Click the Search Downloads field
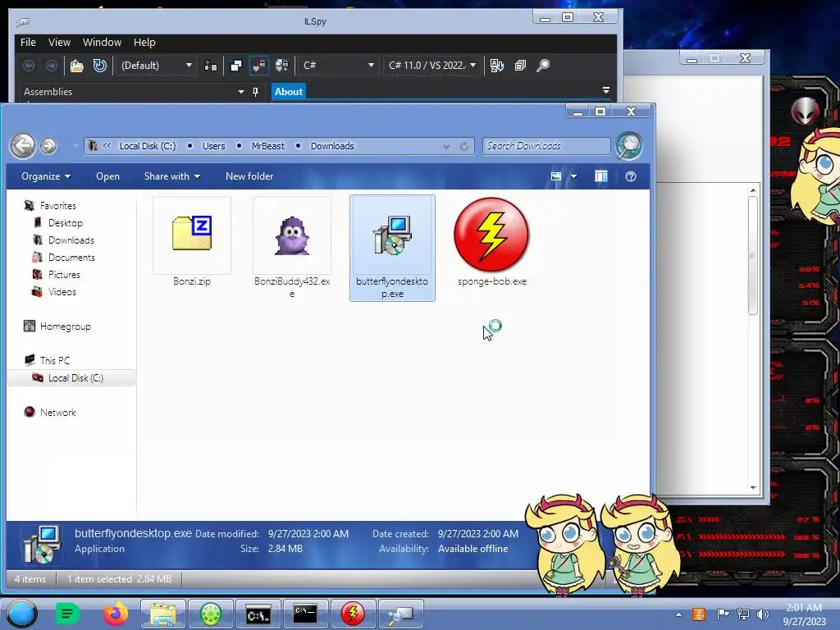840x630 pixels. click(546, 146)
